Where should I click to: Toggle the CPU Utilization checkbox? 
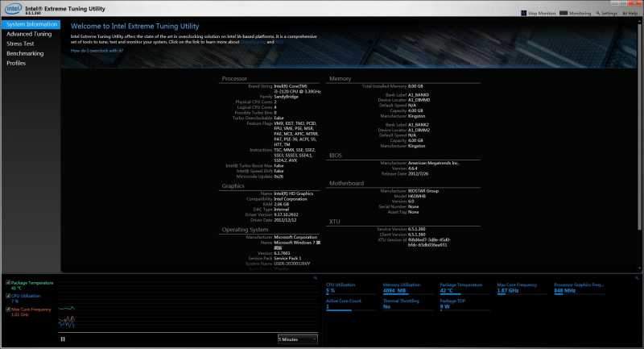[x=8, y=296]
